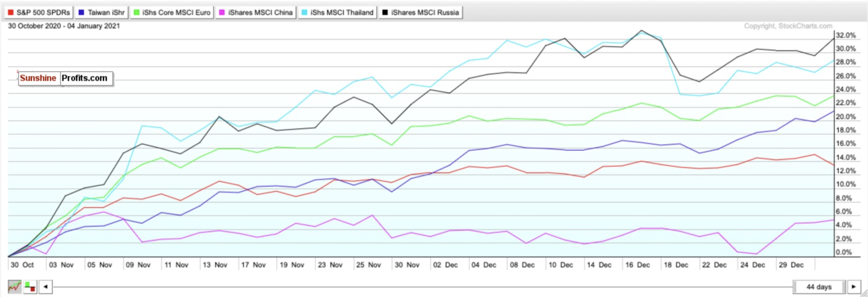Click the 4.0% axis label
The width and height of the screenshot is (868, 297).
pos(844,225)
